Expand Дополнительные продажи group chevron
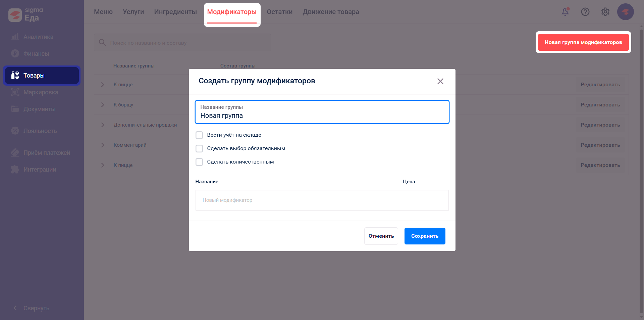The height and width of the screenshot is (320, 644). tap(103, 125)
